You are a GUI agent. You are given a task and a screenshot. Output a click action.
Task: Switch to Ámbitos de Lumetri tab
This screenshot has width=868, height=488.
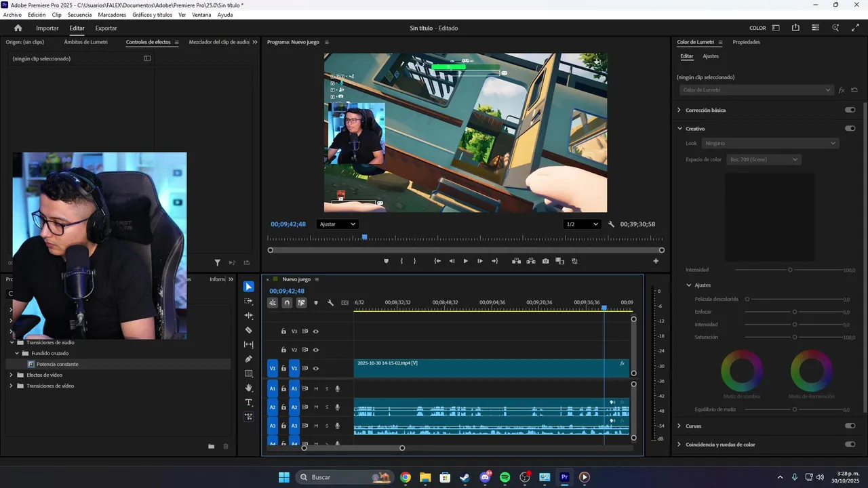tap(86, 42)
